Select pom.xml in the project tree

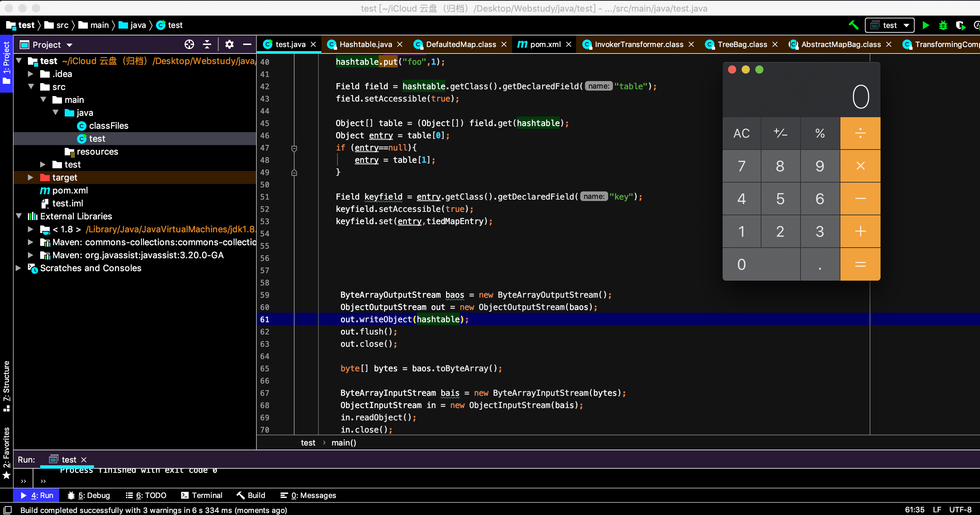[x=69, y=190]
